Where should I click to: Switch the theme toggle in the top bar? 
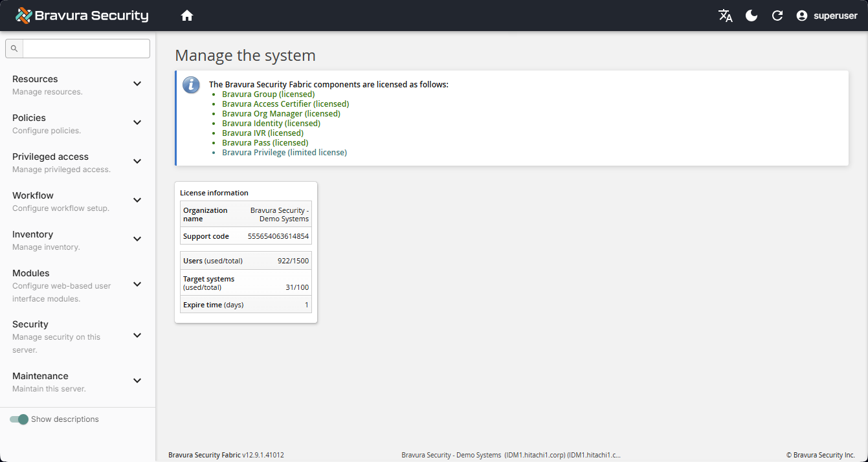pos(751,16)
